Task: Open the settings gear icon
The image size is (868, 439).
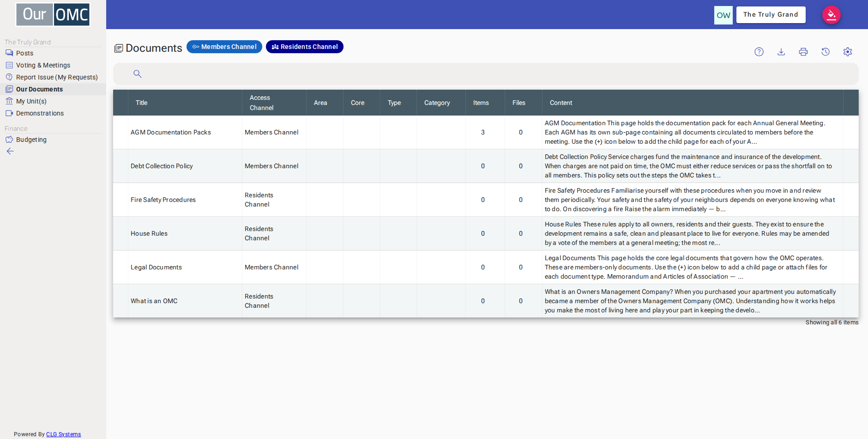Action: pyautogui.click(x=848, y=52)
